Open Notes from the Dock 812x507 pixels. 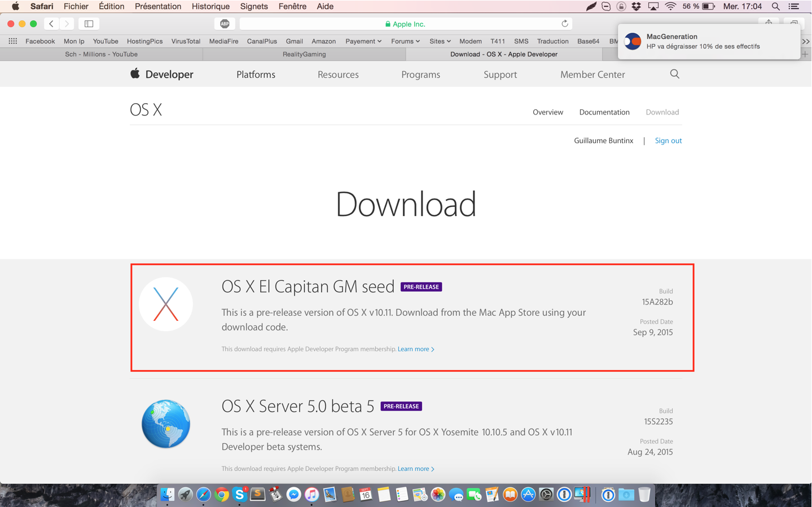(x=384, y=495)
